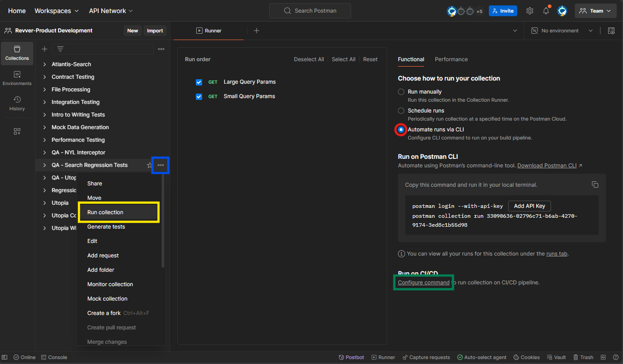
Task: Open the runs tab link
Action: (x=557, y=254)
